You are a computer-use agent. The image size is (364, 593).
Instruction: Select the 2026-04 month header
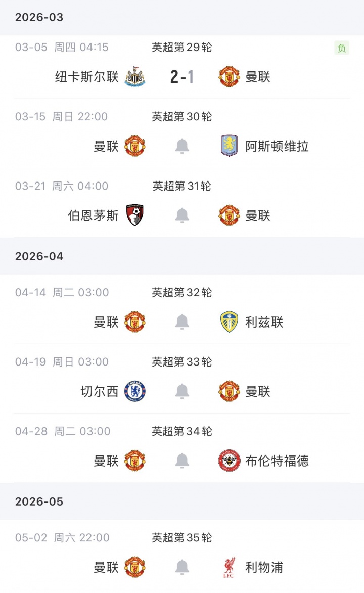(x=39, y=256)
